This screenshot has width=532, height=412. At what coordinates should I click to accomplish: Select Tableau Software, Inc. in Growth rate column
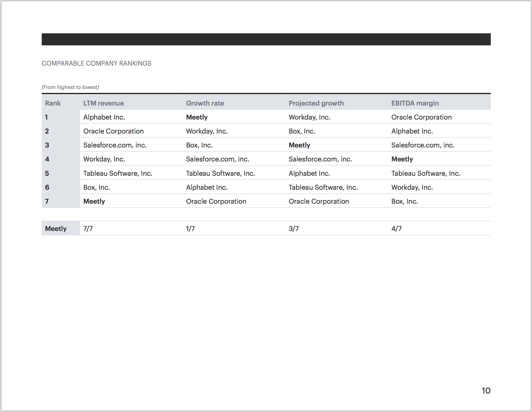(221, 174)
